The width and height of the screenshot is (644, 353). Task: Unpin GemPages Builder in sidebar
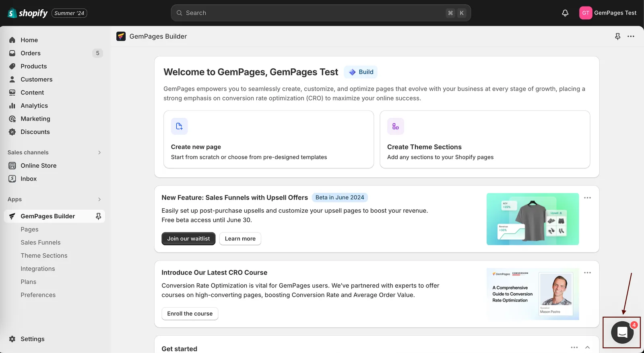point(98,216)
